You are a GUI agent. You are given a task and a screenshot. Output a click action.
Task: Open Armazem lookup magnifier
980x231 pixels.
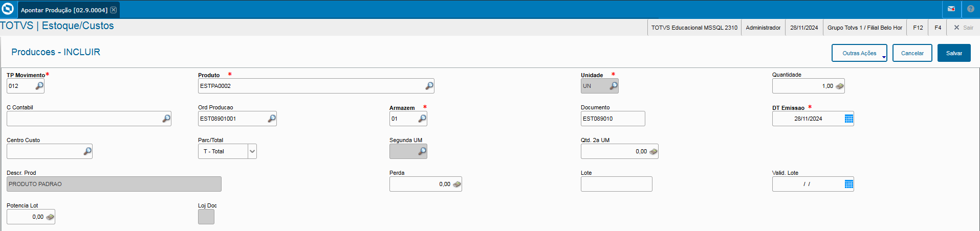(422, 119)
